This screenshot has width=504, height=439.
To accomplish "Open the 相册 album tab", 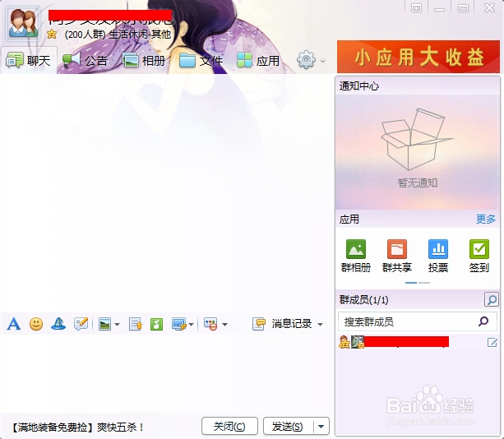I will click(144, 60).
